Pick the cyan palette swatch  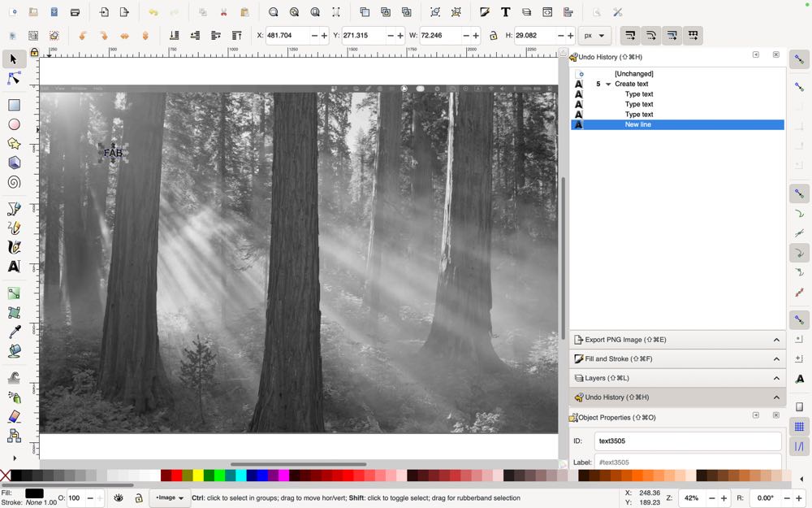tap(241, 475)
